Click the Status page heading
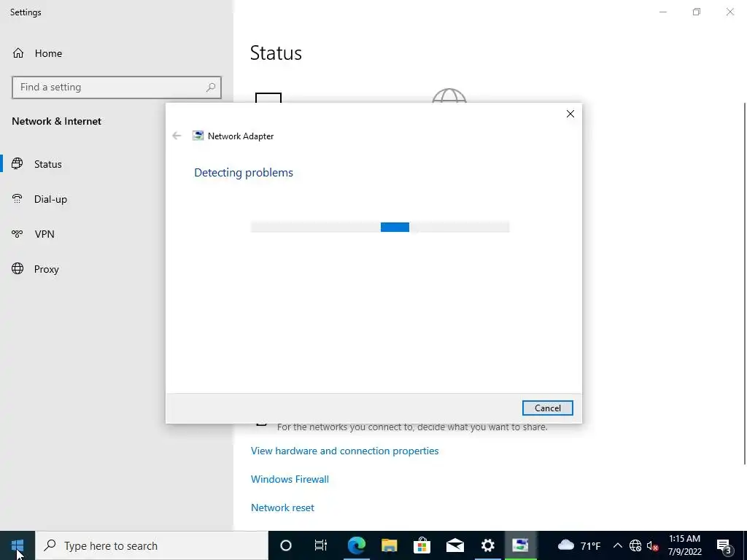The height and width of the screenshot is (560, 747). pyautogui.click(x=276, y=52)
